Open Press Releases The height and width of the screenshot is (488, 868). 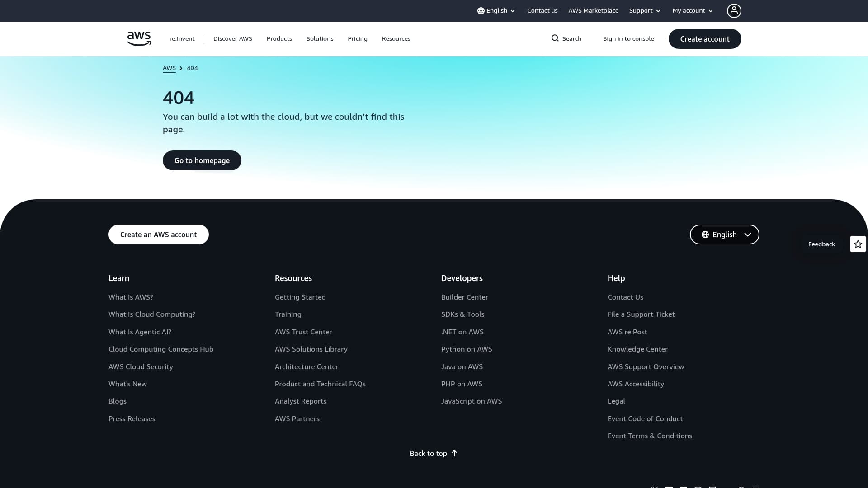(132, 418)
